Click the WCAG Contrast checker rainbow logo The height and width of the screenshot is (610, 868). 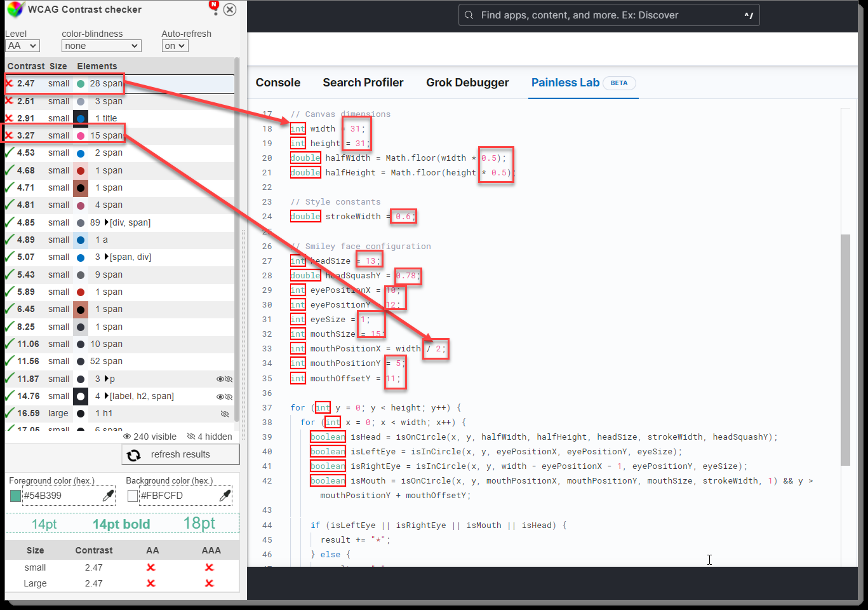tap(14, 9)
